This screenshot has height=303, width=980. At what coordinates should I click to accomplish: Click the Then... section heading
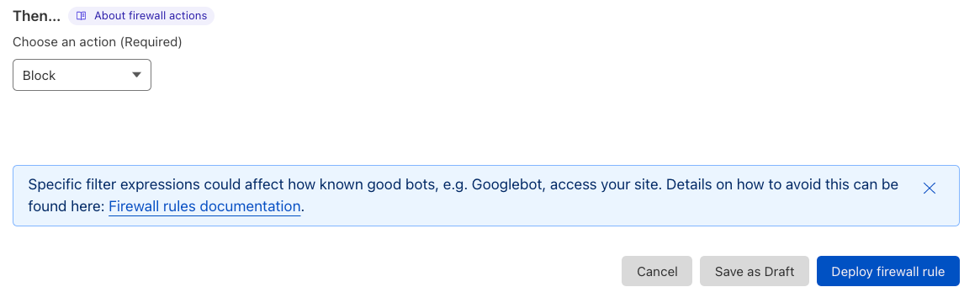click(x=37, y=16)
